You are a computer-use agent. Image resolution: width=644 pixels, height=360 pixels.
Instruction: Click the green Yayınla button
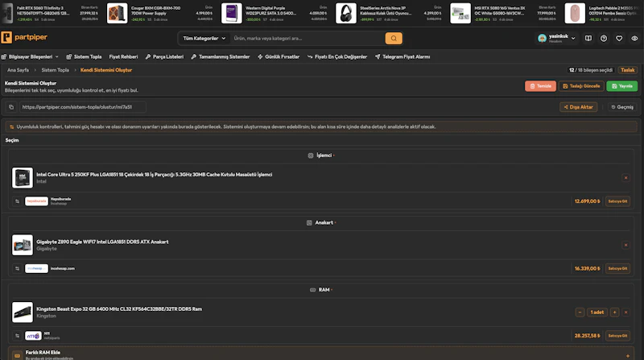pos(621,86)
